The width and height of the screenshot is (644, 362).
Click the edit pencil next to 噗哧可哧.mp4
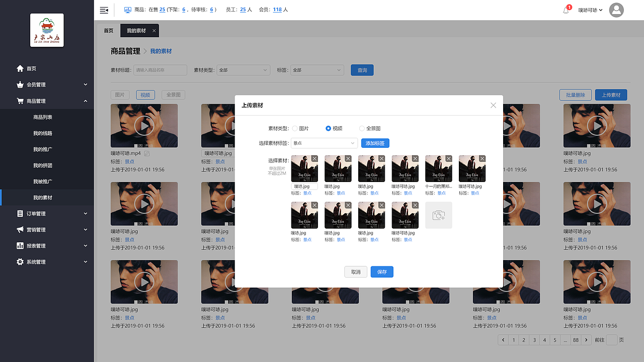(147, 153)
